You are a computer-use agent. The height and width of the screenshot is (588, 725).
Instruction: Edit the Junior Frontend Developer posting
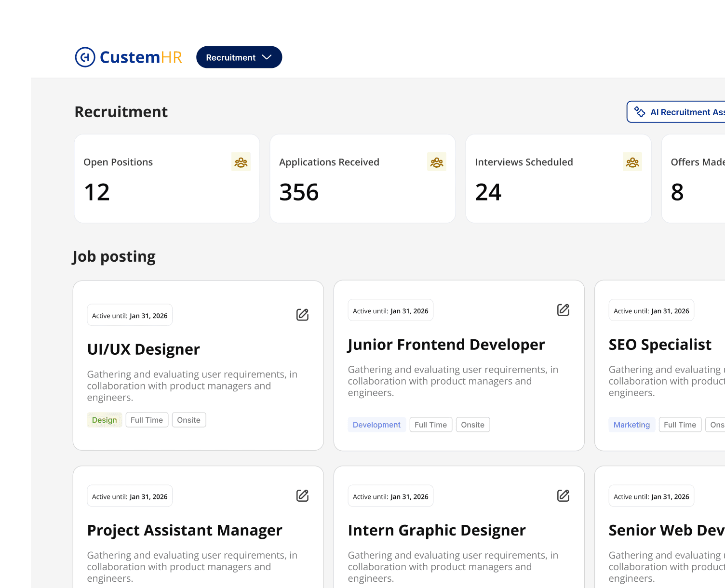[563, 310]
